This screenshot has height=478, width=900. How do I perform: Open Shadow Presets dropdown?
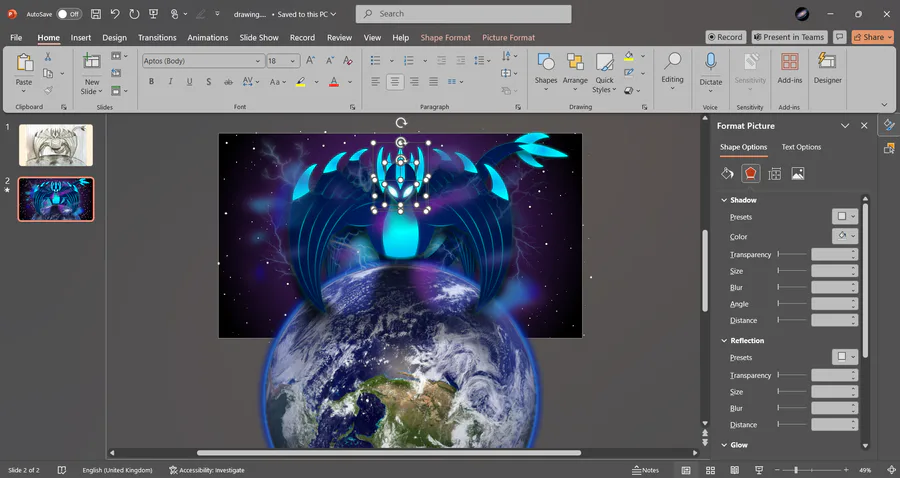click(x=845, y=217)
